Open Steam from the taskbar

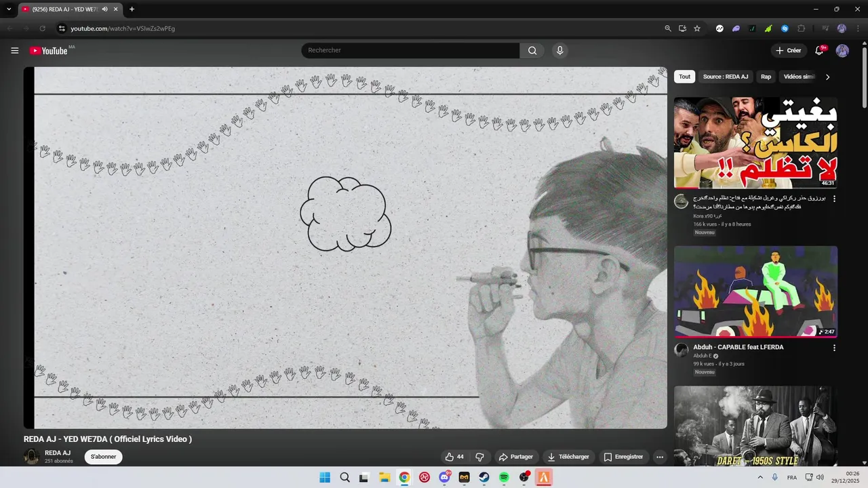[484, 477]
